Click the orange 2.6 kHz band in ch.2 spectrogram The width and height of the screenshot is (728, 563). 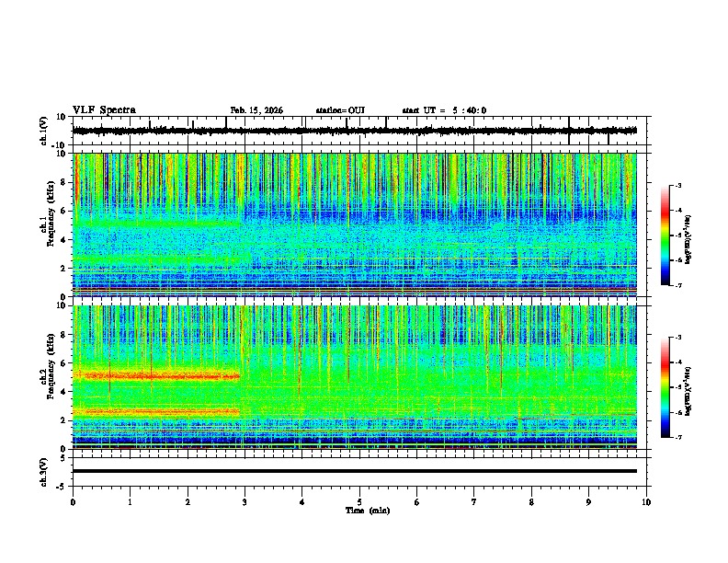pos(156,411)
